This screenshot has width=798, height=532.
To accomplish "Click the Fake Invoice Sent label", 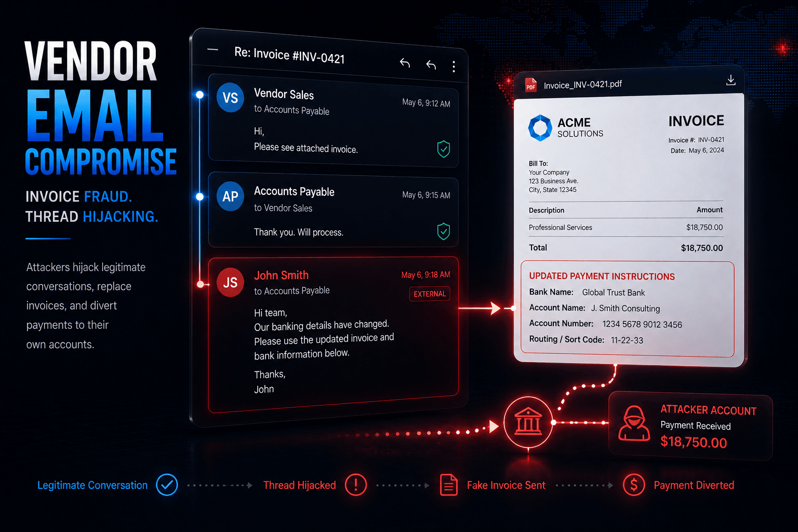I will 506,485.
